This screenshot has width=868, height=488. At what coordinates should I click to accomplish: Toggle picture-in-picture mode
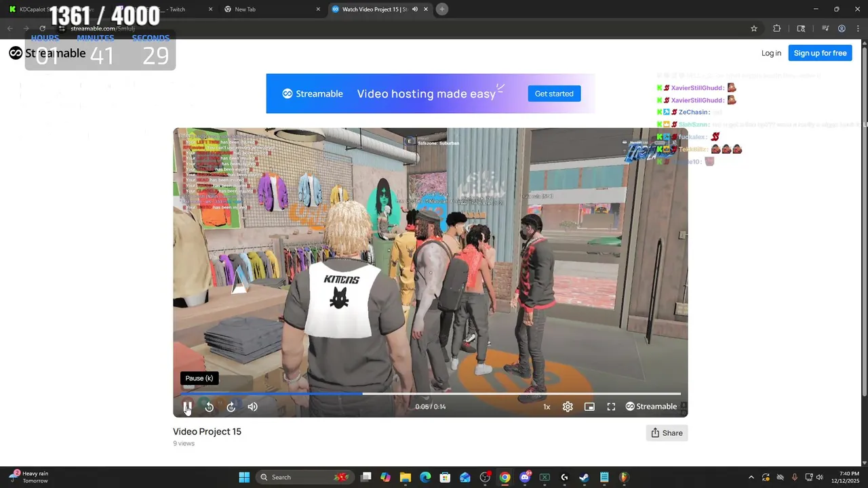(589, 407)
